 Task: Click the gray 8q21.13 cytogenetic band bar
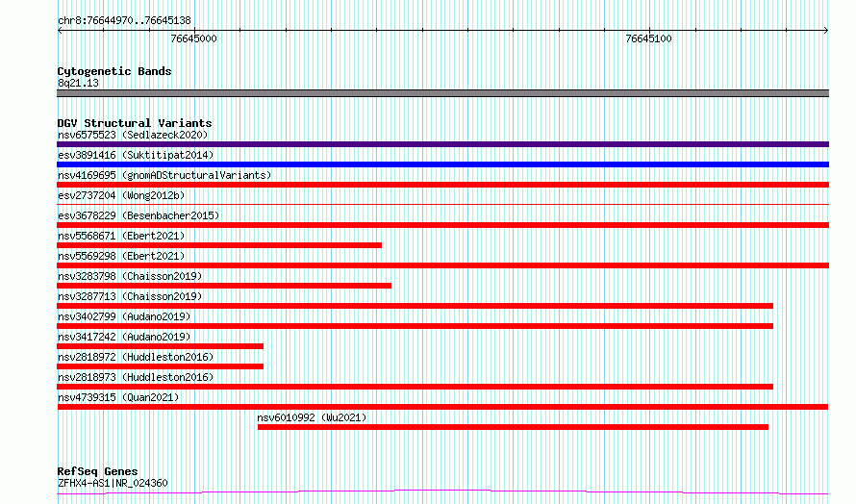[x=442, y=93]
